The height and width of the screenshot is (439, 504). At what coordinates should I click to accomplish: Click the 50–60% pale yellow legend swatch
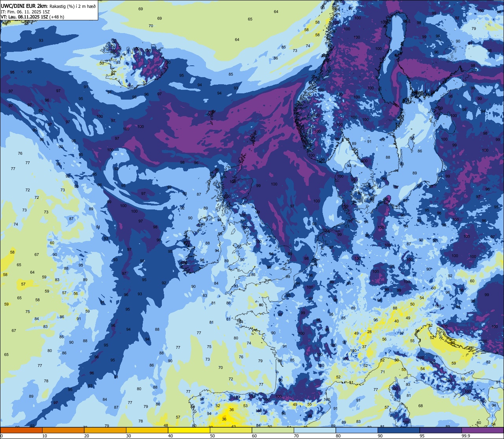pos(231,430)
